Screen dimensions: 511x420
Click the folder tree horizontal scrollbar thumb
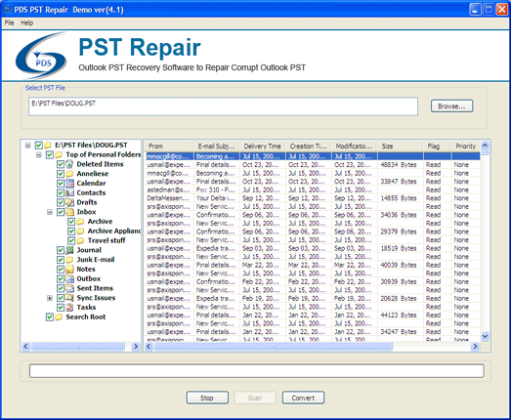point(77,347)
